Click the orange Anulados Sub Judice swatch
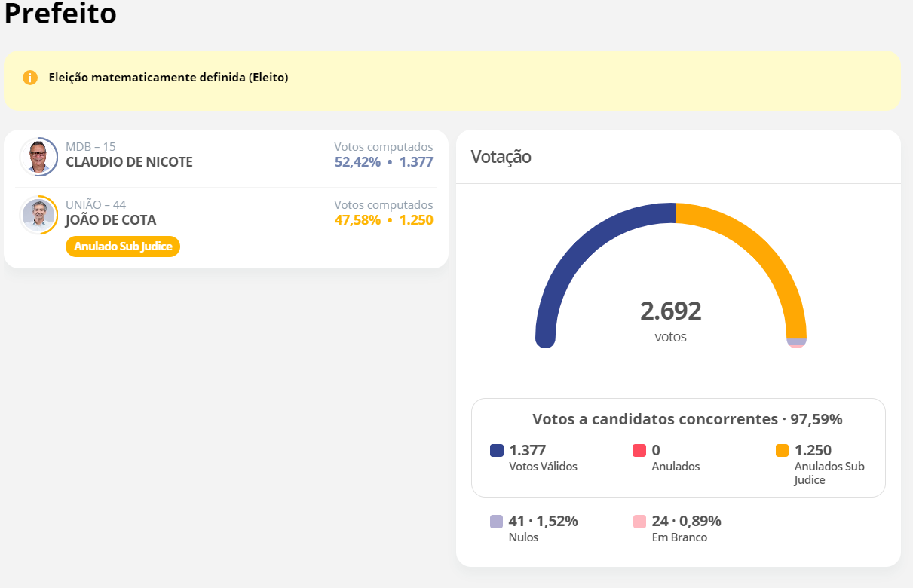This screenshot has width=913, height=588. coord(782,451)
